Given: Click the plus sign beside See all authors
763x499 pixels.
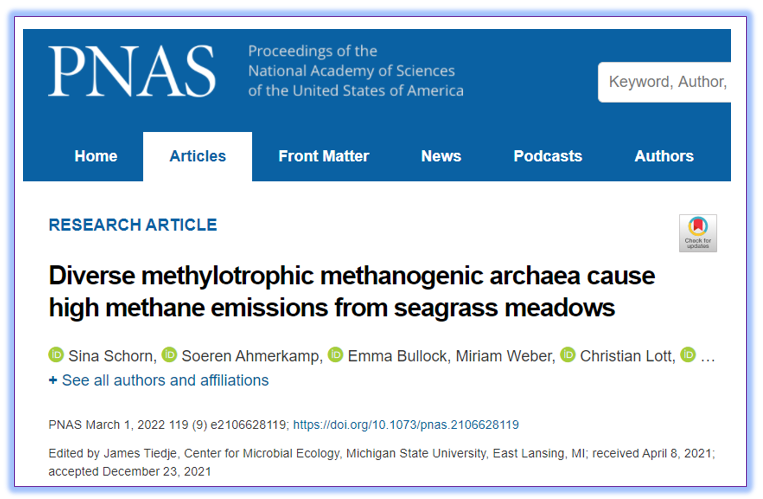Looking at the screenshot, I should 53,380.
